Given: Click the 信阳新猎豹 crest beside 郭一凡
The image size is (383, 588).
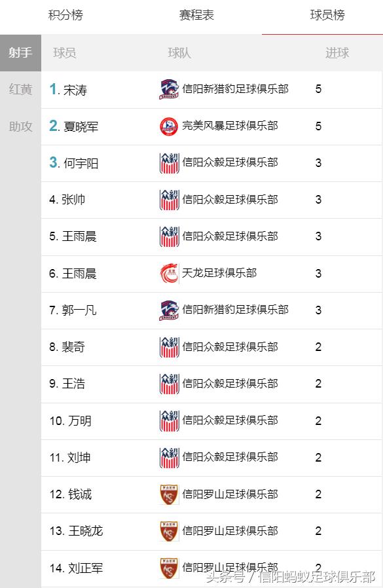Looking at the screenshot, I should (169, 310).
